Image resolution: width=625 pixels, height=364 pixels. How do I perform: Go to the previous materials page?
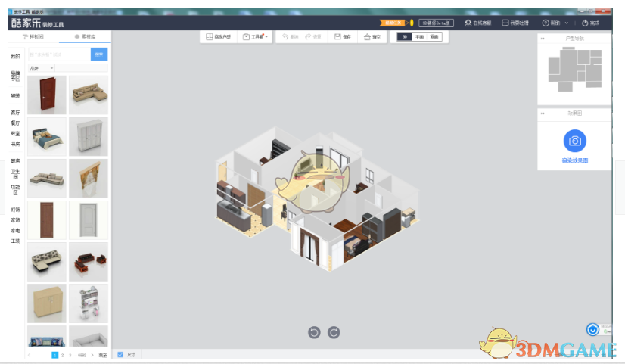pos(29,355)
